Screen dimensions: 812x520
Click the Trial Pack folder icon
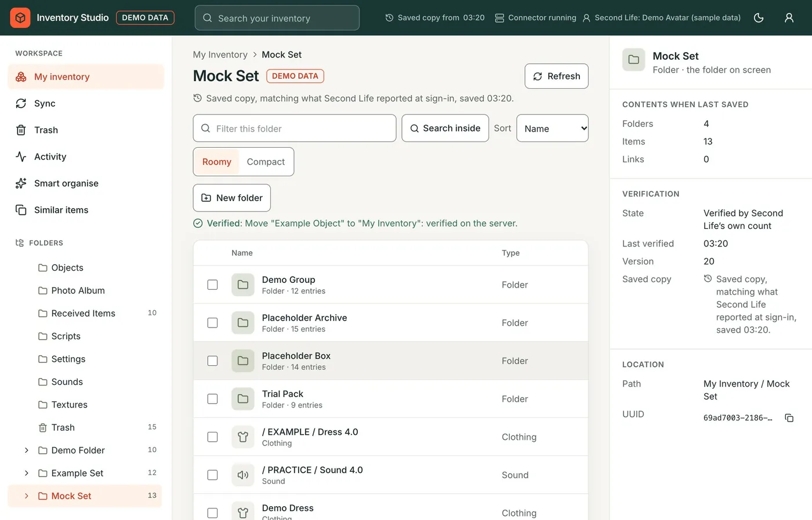(243, 399)
